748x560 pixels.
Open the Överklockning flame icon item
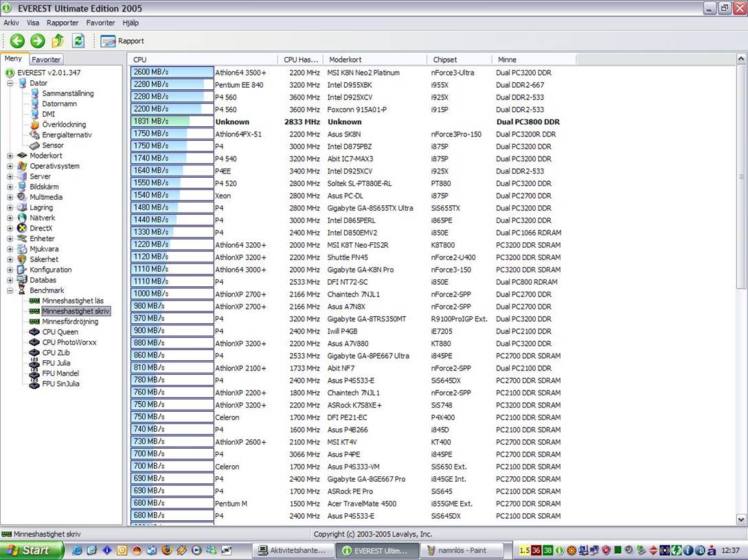(x=34, y=124)
